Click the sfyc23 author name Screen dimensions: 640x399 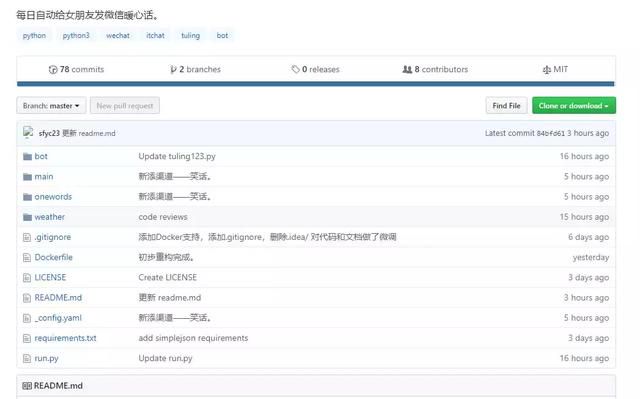(49, 133)
